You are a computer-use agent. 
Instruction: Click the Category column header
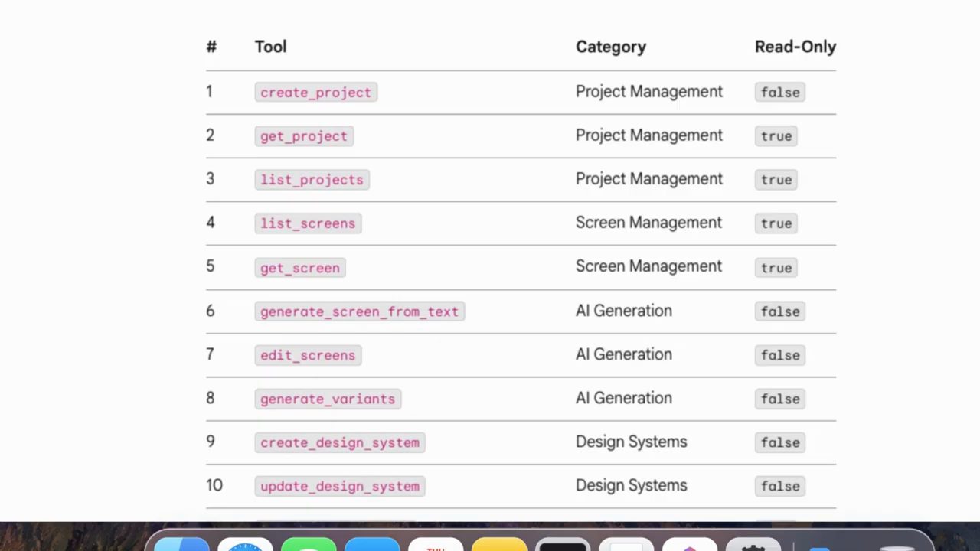pyautogui.click(x=611, y=47)
